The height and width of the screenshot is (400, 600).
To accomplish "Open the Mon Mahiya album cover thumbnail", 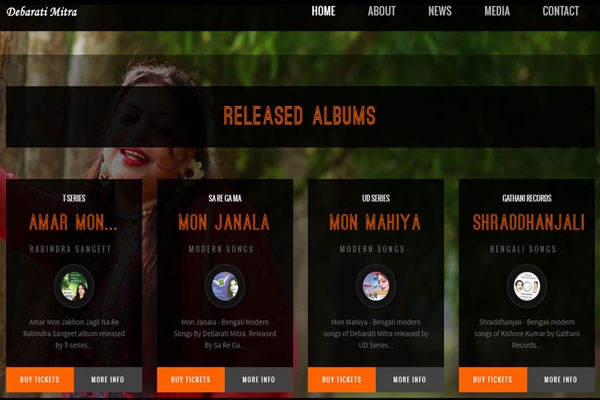I will (376, 286).
